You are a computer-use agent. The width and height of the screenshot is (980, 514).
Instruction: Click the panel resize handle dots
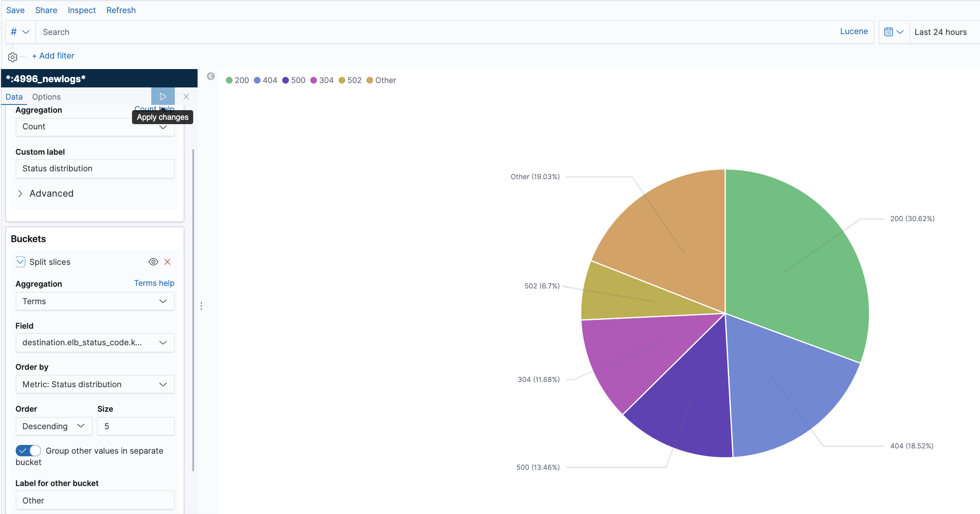point(201,306)
